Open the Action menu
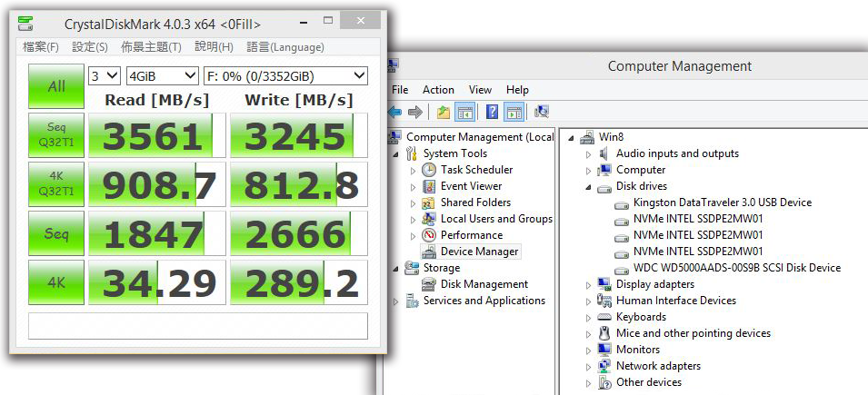 tap(438, 90)
